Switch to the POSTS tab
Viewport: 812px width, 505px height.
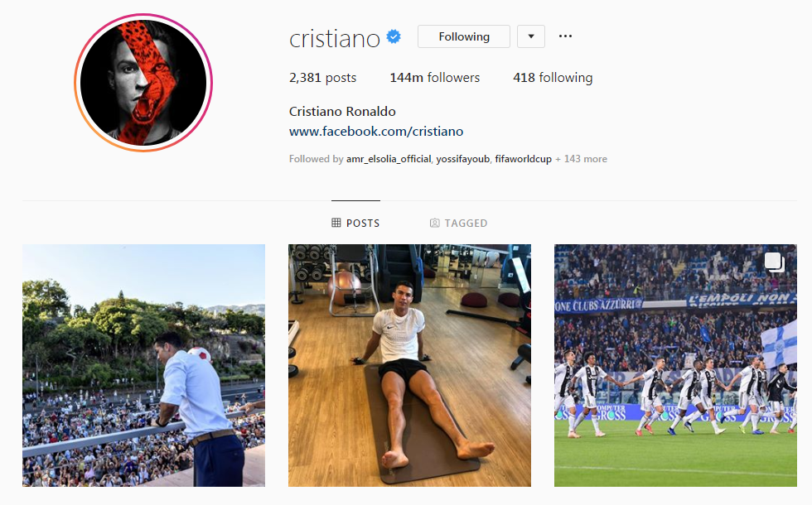(x=355, y=223)
